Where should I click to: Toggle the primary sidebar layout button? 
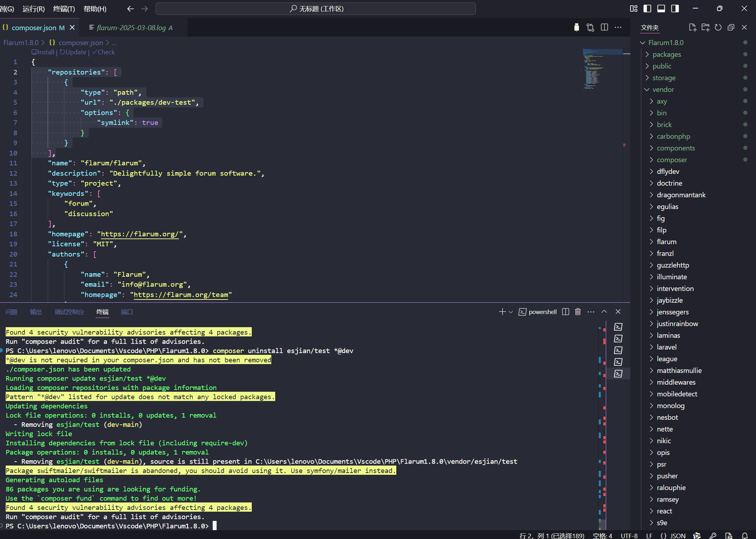click(647, 9)
